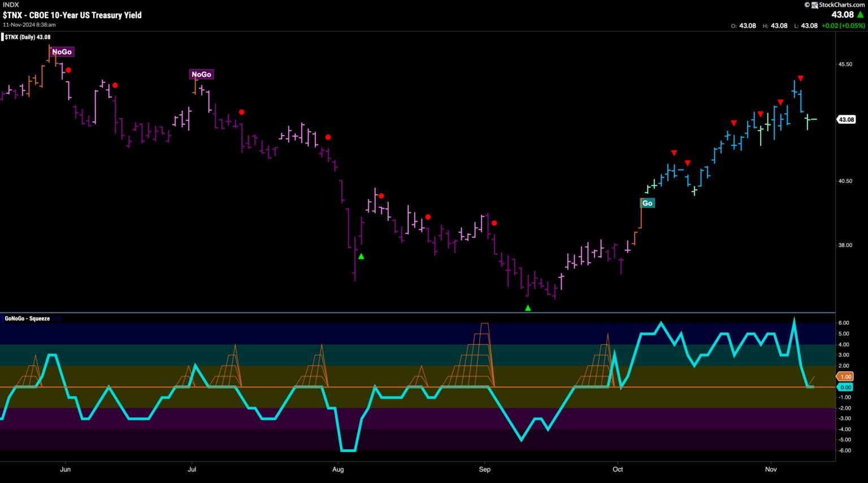The image size is (868, 483).
Task: Click the teal Go signal label
Action: click(647, 203)
